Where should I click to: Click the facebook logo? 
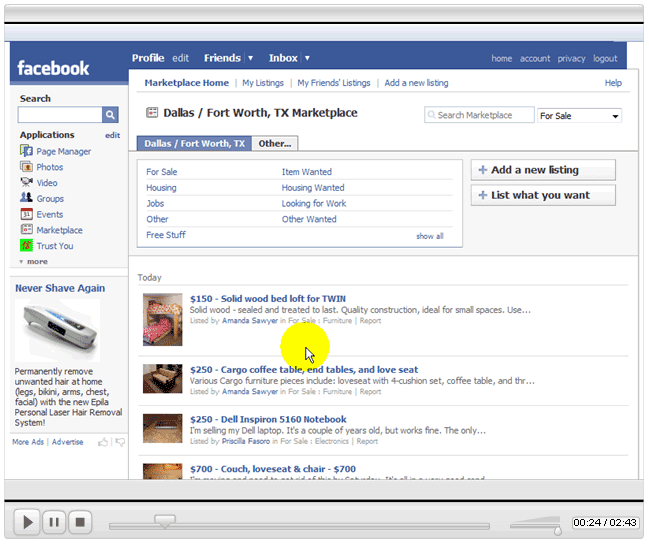point(53,68)
